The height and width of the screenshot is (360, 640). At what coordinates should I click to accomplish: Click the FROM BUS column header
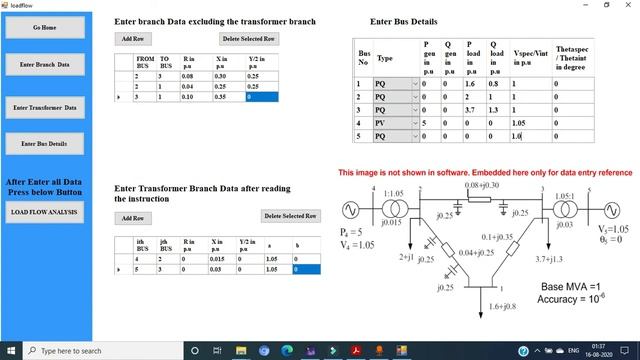(x=145, y=62)
